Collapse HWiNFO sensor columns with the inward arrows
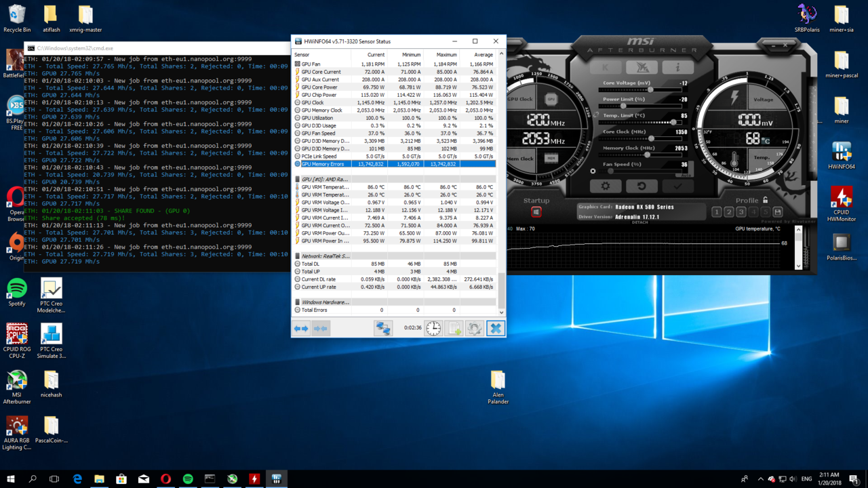 [x=321, y=328]
